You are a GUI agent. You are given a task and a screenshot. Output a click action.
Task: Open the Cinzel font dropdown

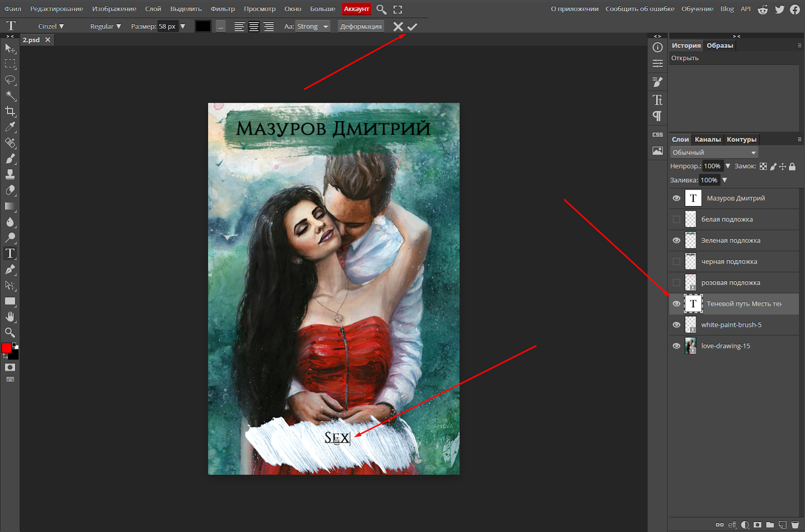coord(51,26)
